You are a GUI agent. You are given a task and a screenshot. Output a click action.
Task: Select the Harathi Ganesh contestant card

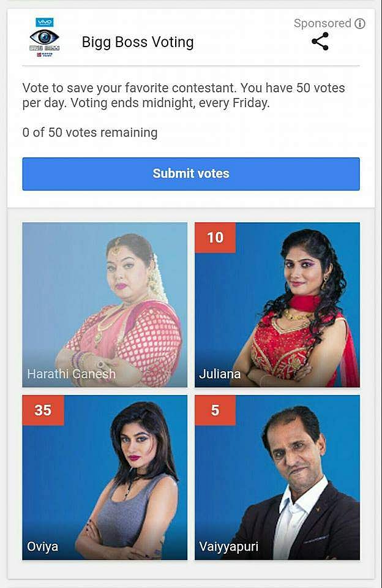(x=105, y=305)
